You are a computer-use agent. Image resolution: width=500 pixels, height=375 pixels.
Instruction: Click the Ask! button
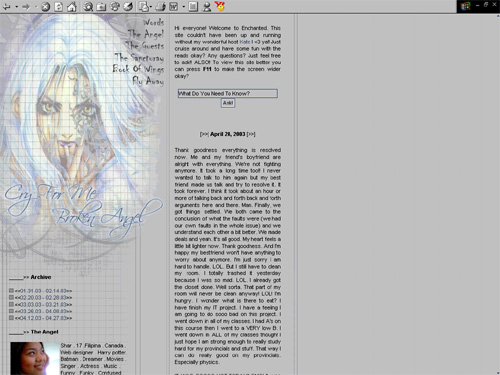pyautogui.click(x=228, y=103)
